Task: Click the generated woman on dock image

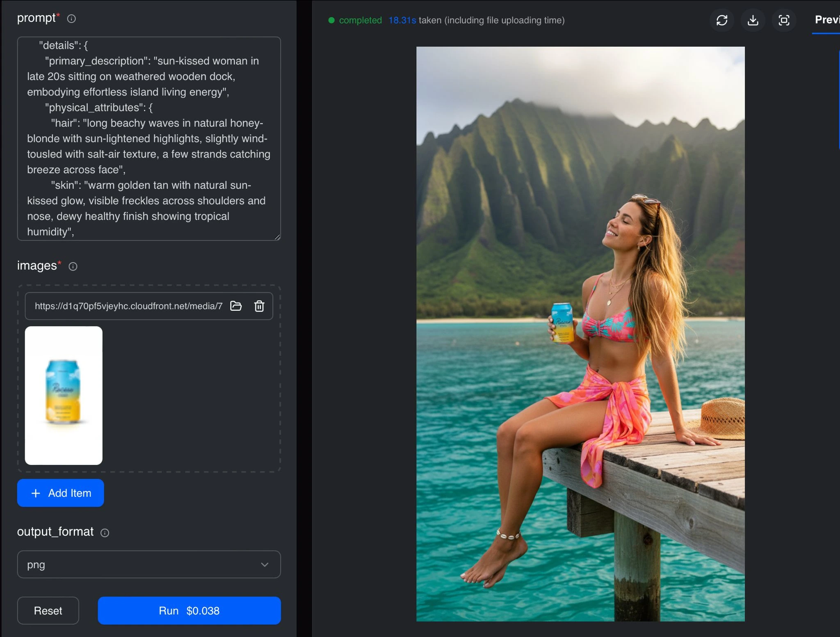Action: [x=580, y=333]
